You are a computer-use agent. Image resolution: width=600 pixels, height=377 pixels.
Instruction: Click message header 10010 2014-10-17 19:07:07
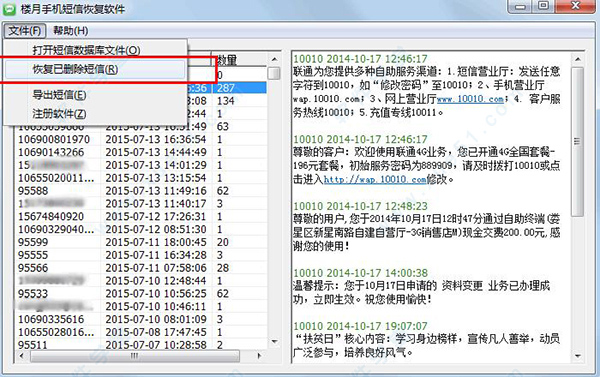click(x=360, y=326)
